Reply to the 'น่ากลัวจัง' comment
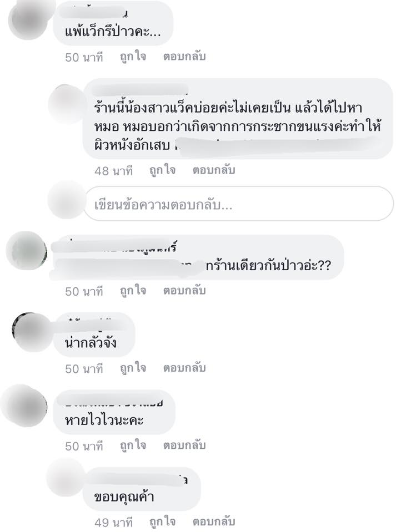The width and height of the screenshot is (406, 532). (184, 368)
